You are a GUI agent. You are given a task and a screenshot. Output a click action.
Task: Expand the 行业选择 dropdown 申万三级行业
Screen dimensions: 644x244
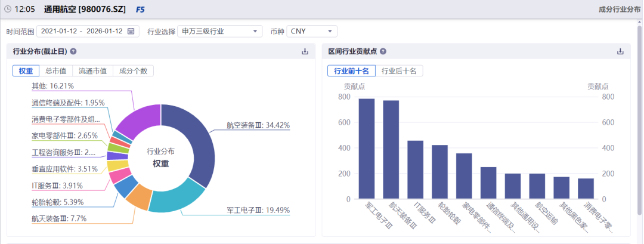219,31
